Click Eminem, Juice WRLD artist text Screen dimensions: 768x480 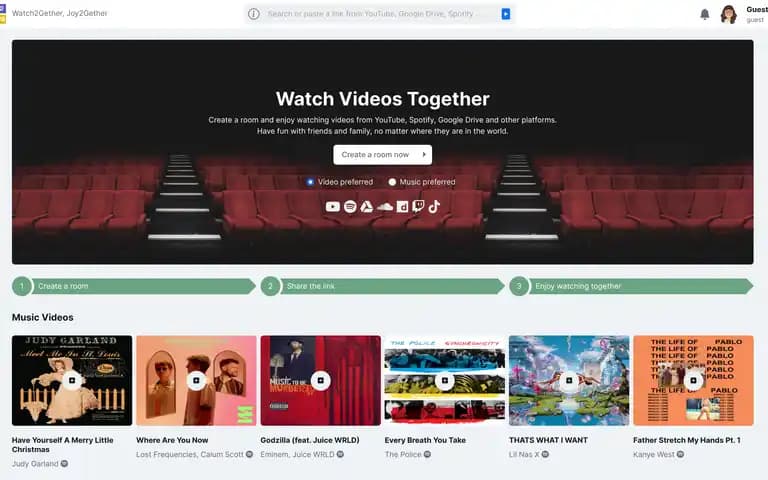tap(297, 454)
